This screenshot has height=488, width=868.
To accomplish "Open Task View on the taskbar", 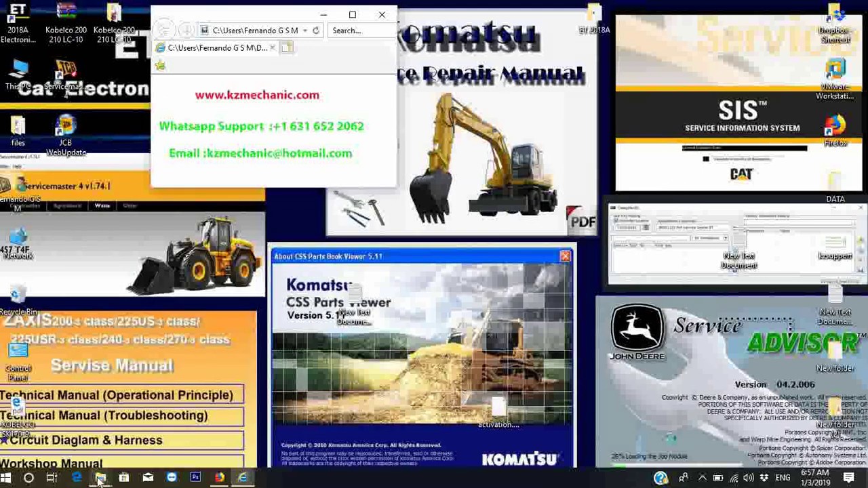I will pyautogui.click(x=52, y=478).
